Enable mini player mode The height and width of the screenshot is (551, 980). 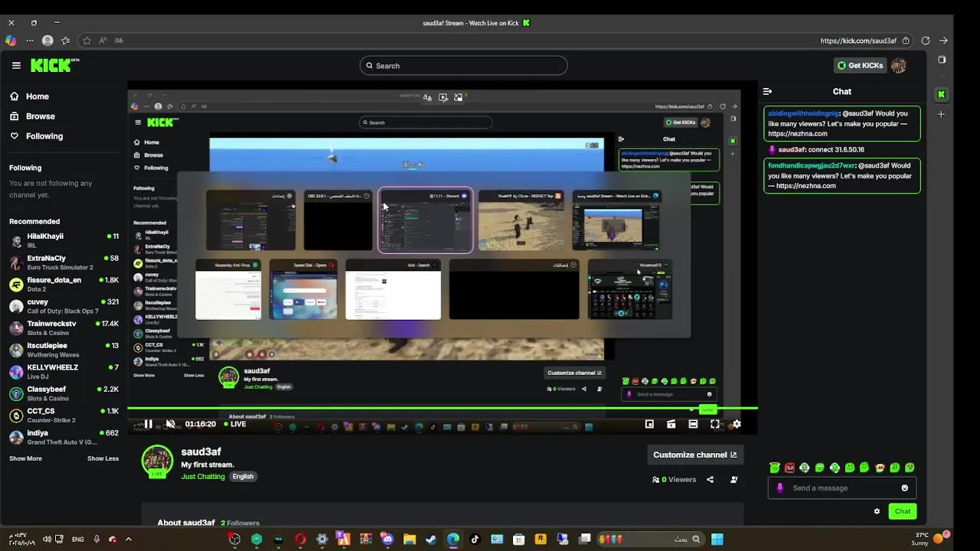[649, 424]
